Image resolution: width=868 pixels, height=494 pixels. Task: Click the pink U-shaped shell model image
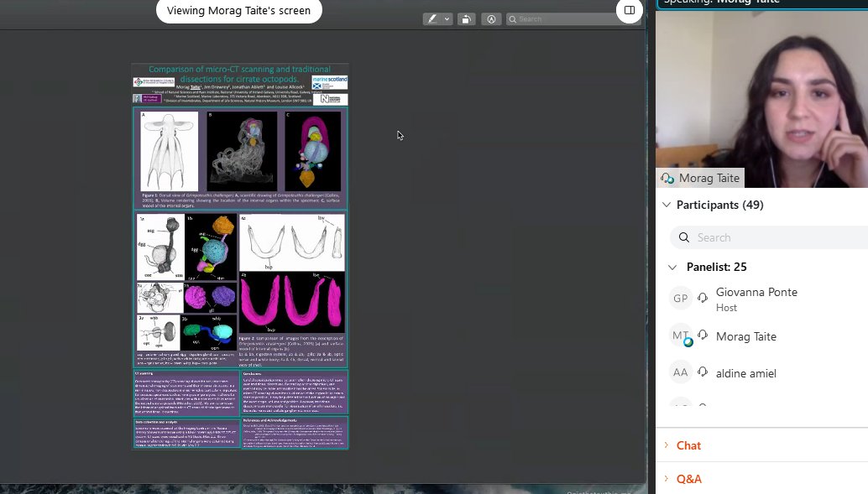292,302
